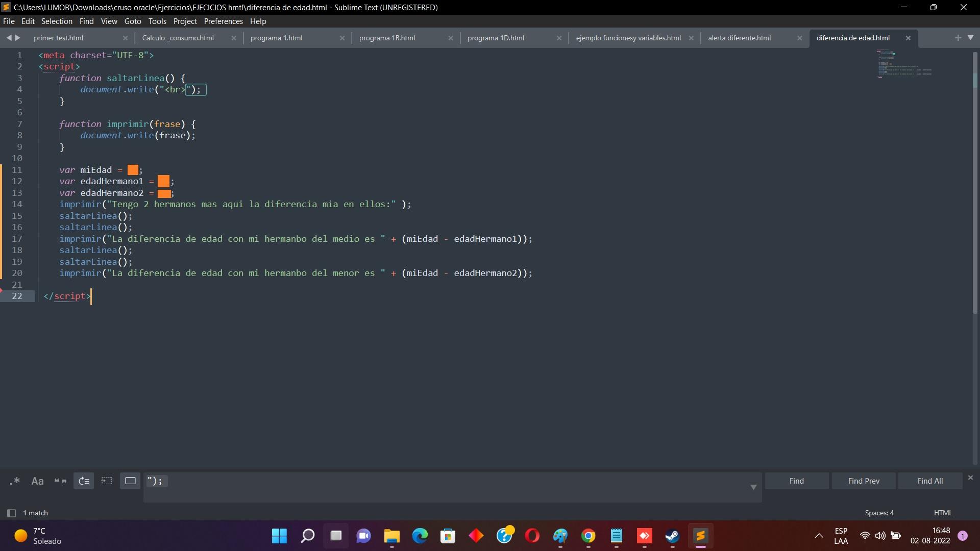Change indentation via Spaces: 4

879,513
